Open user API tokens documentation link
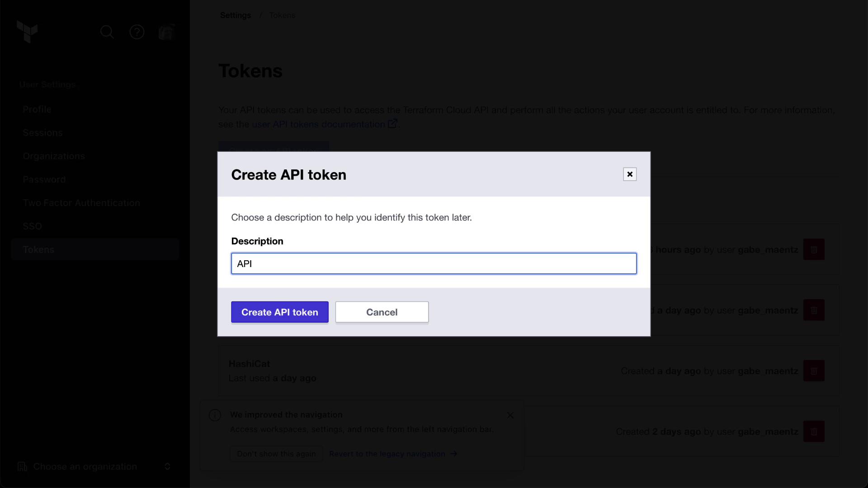 tap(318, 124)
